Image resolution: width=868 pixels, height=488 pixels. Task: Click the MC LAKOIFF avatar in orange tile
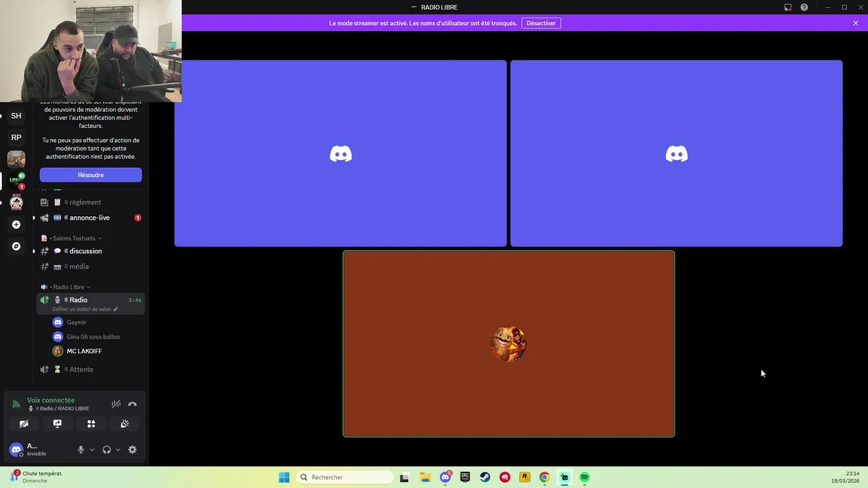[x=509, y=344]
